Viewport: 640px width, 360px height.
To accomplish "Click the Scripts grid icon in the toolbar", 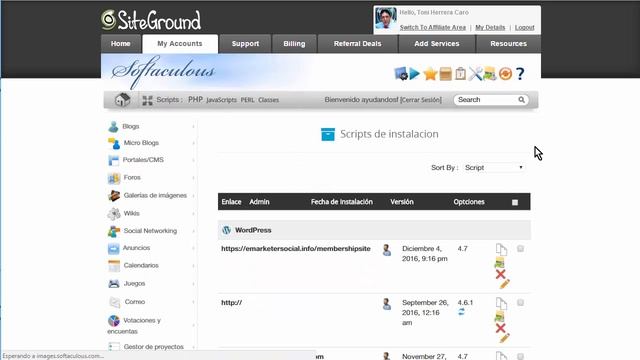I will [x=147, y=100].
